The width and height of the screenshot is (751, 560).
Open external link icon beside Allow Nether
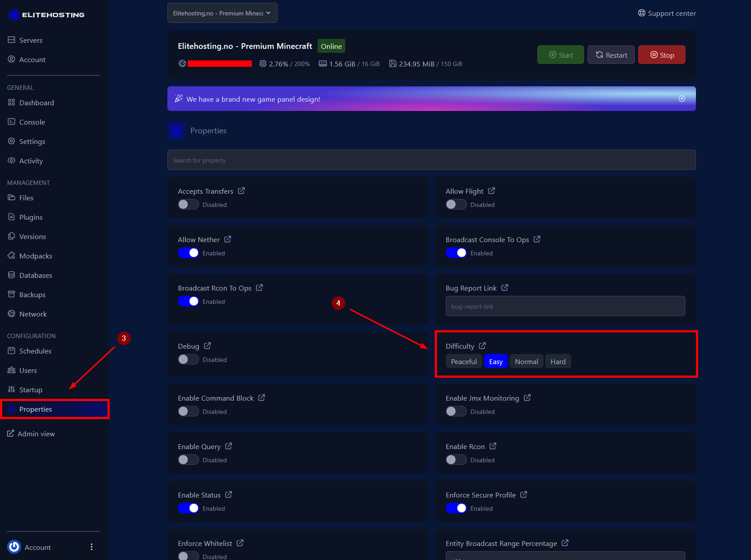[228, 239]
